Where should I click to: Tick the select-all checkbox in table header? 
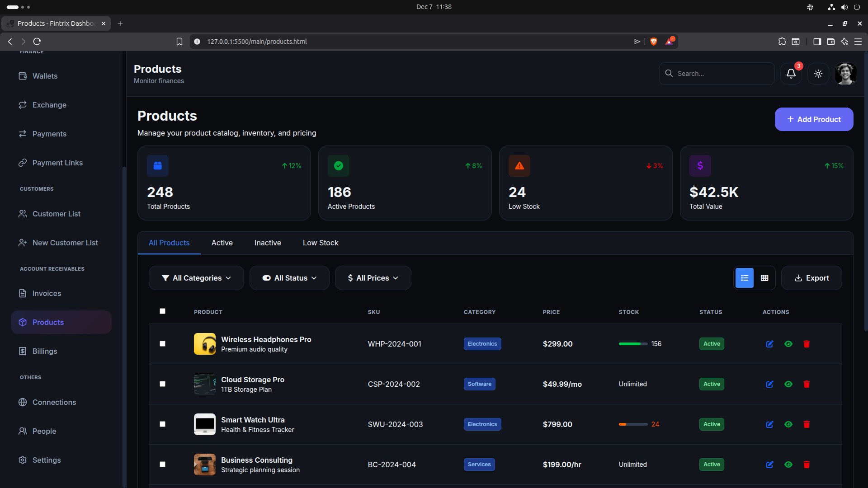coord(162,311)
